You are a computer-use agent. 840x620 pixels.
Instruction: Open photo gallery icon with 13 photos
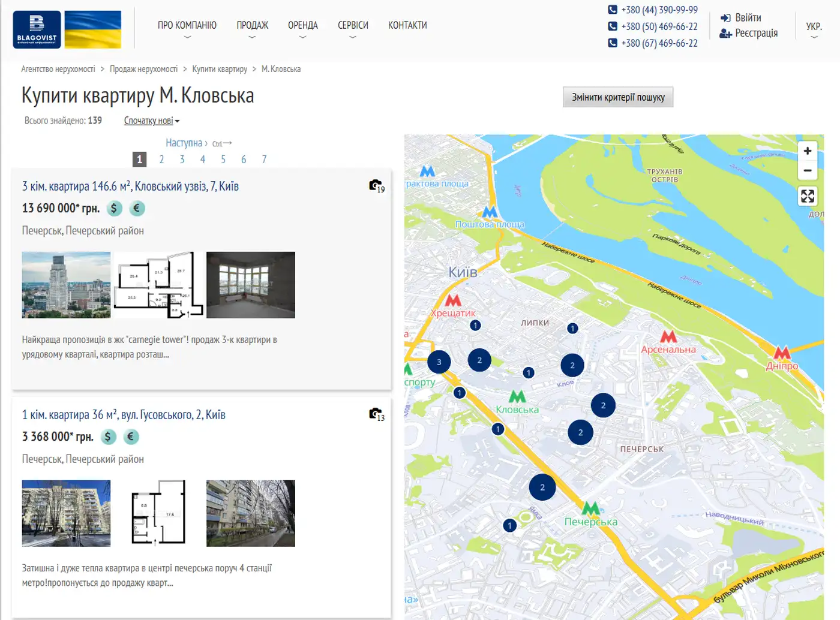point(377,414)
